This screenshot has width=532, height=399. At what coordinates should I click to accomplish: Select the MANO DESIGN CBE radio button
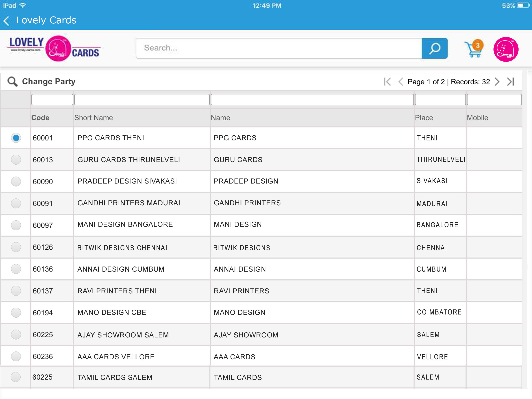point(16,313)
